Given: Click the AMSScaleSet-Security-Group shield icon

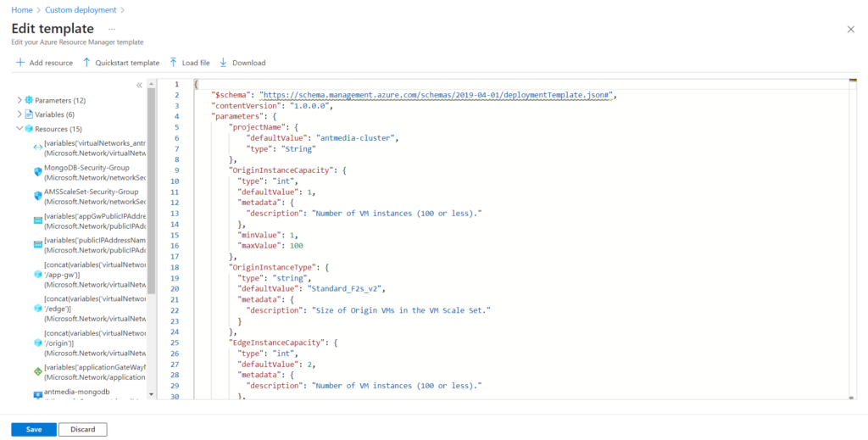Looking at the screenshot, I should tap(37, 196).
